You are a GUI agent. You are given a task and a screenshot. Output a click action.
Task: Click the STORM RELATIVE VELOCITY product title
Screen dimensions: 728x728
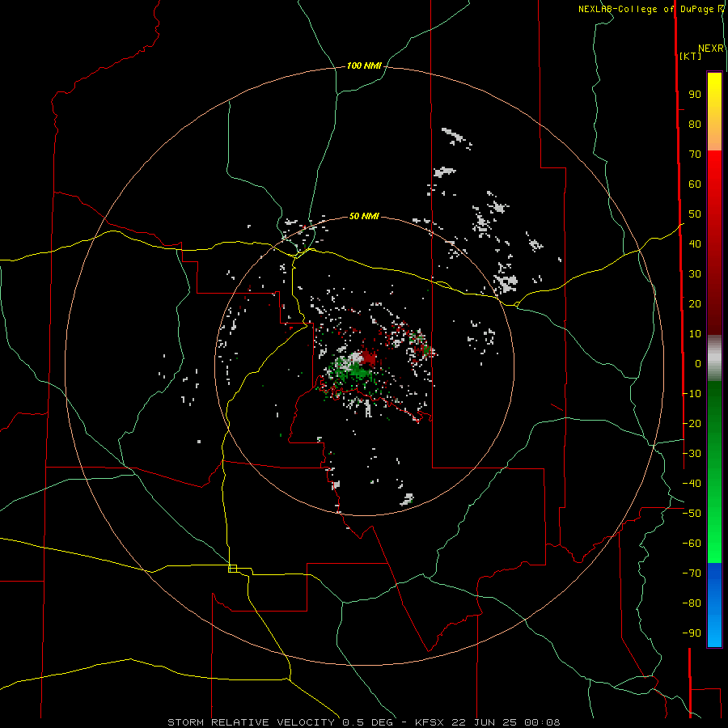point(252,722)
